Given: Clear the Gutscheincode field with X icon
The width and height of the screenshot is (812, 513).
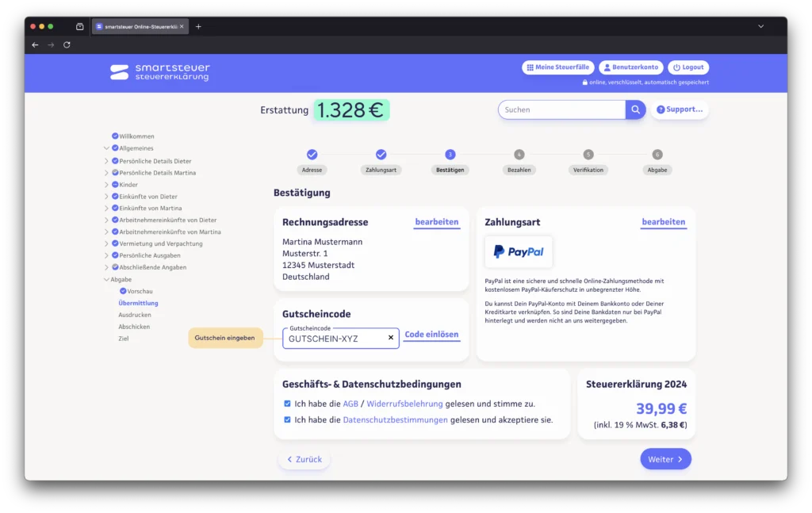Looking at the screenshot, I should [x=390, y=338].
